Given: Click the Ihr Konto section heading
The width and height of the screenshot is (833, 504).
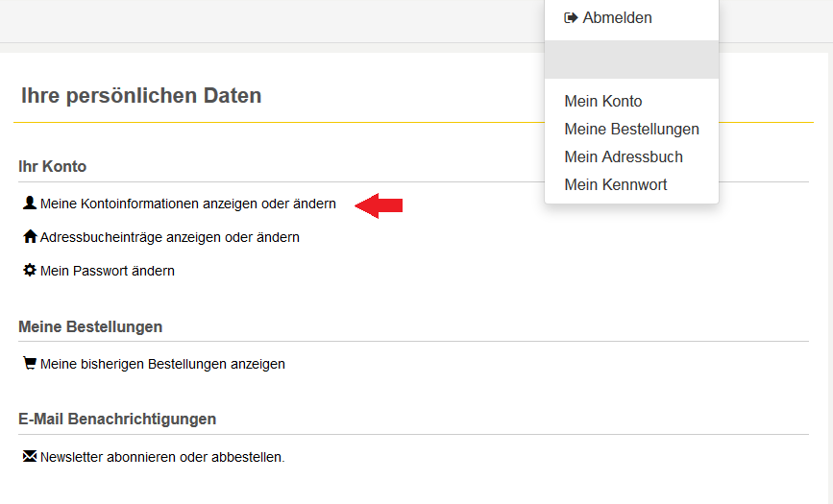Looking at the screenshot, I should (x=52, y=167).
